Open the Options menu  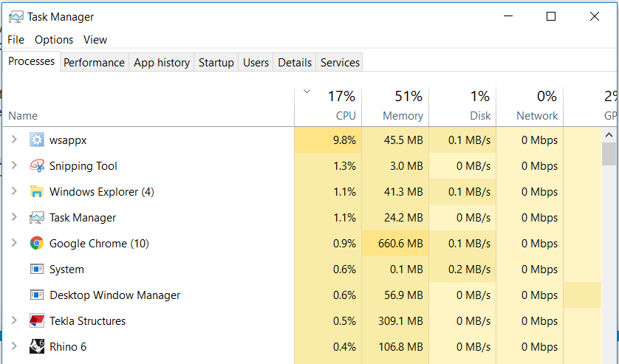coord(54,40)
